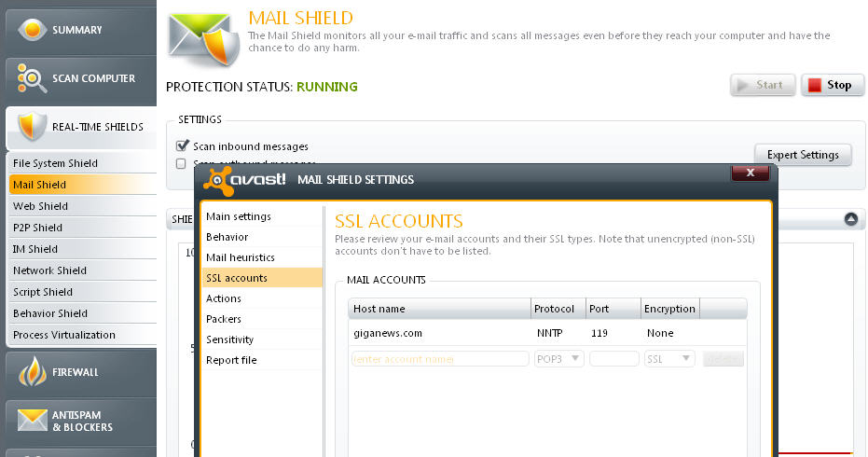Open Scan Computer magnifier icon

[32, 79]
